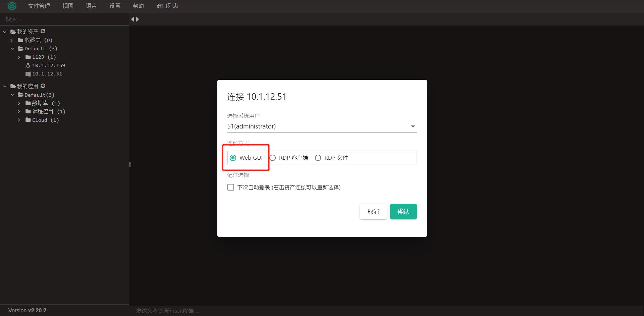The height and width of the screenshot is (316, 644).
Task: Click the app logo icon in top-left corner
Action: click(x=12, y=6)
